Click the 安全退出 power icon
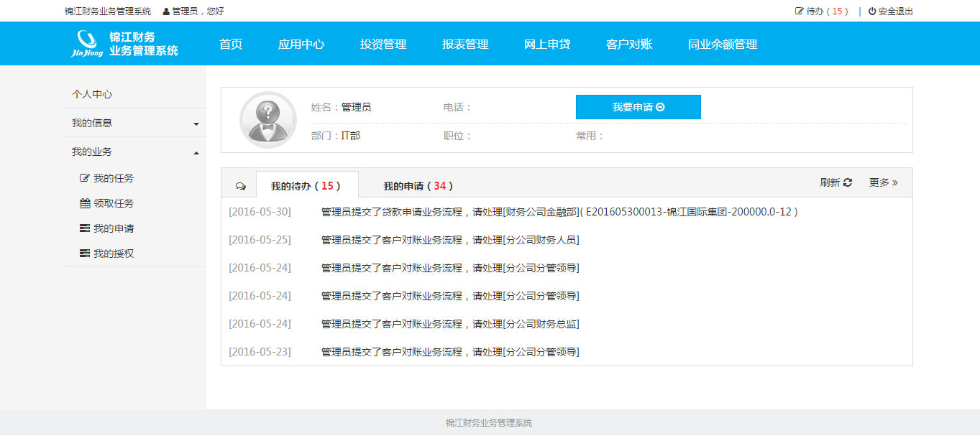The image size is (980, 441). [872, 11]
